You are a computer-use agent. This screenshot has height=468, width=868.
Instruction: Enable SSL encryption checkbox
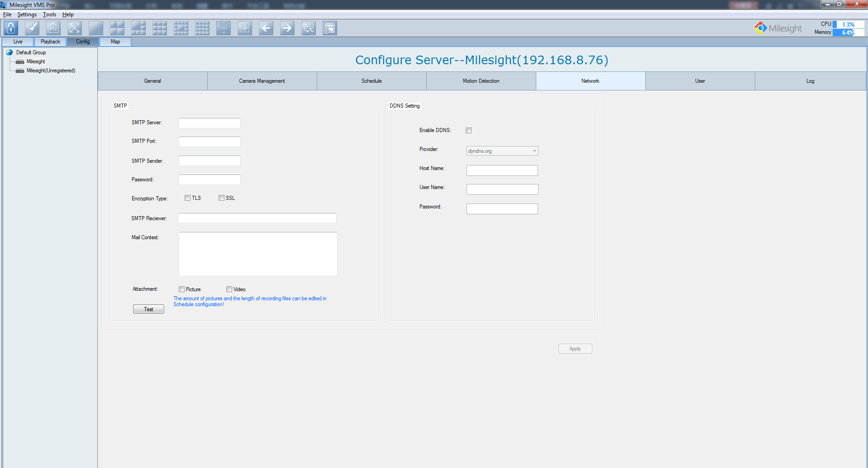tap(221, 198)
